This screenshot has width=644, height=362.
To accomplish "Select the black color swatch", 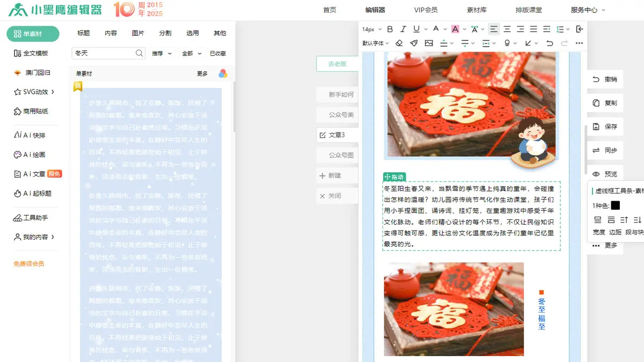I will [x=614, y=204].
